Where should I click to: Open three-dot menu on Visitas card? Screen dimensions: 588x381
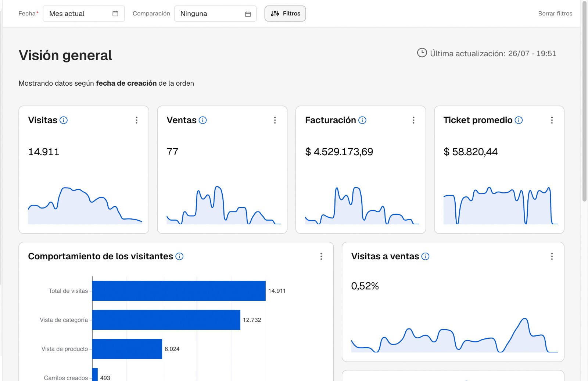click(x=136, y=120)
